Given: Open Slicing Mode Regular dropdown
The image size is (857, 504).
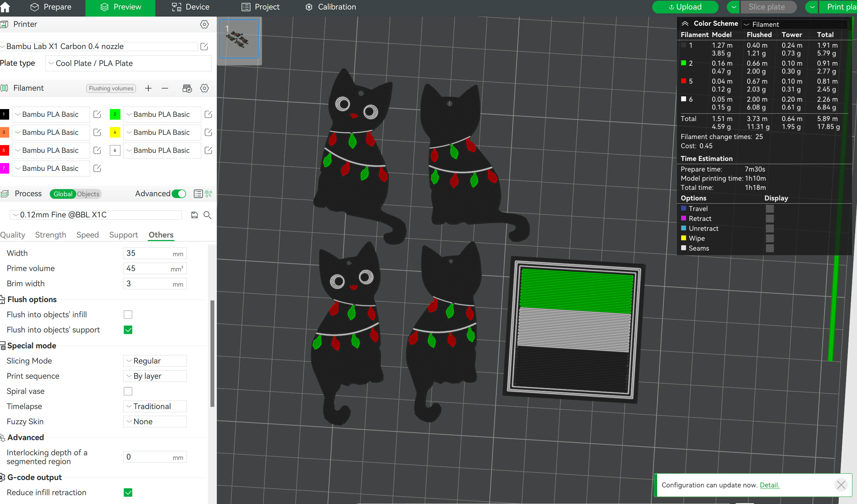Looking at the screenshot, I should click(x=155, y=361).
